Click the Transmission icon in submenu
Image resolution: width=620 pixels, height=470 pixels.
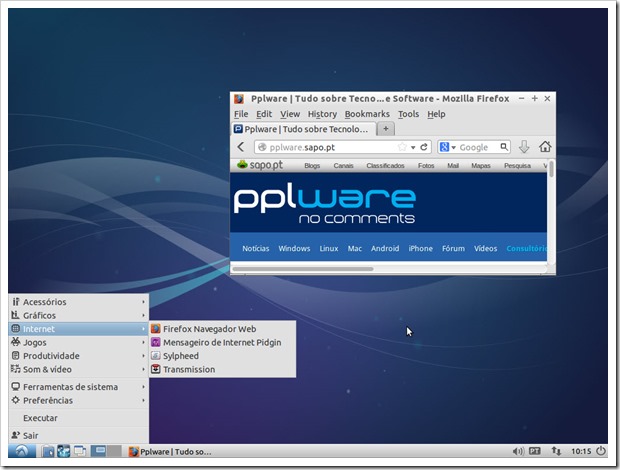click(x=156, y=369)
